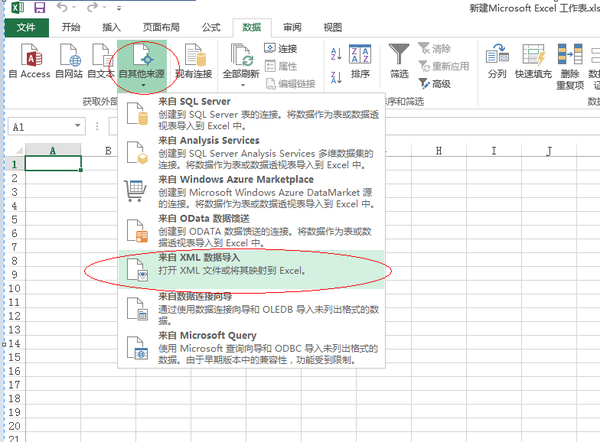
Task: Click cell A1
Action: (x=53, y=163)
